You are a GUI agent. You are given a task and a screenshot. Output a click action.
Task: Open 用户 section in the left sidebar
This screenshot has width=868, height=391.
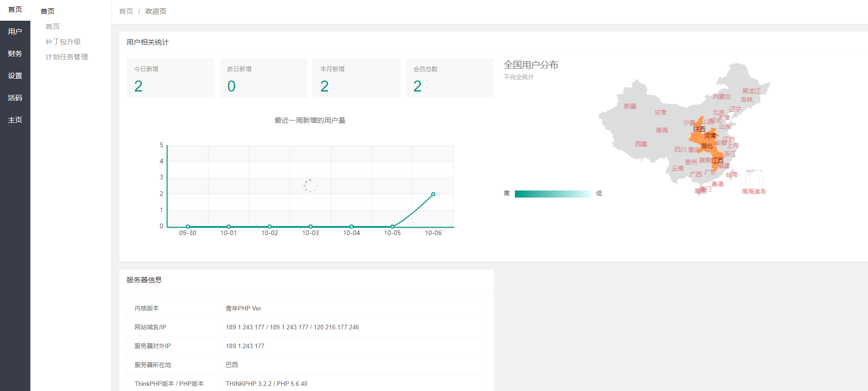(15, 31)
